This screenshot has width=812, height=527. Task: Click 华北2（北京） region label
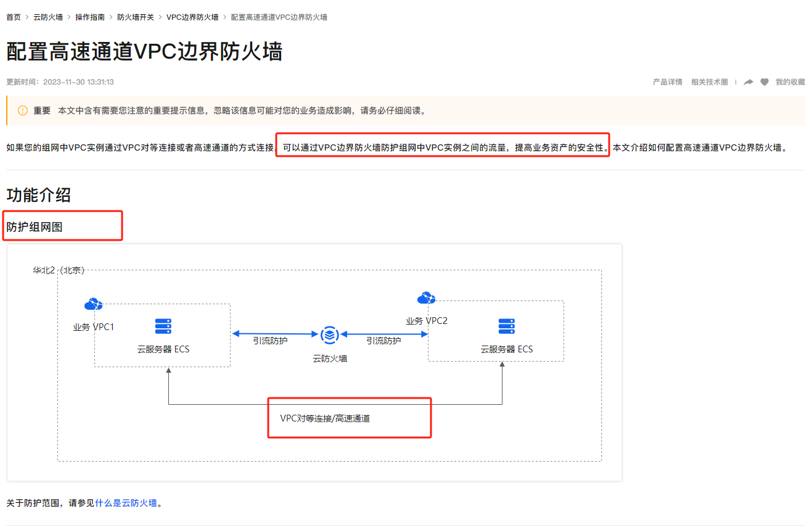coord(59,270)
